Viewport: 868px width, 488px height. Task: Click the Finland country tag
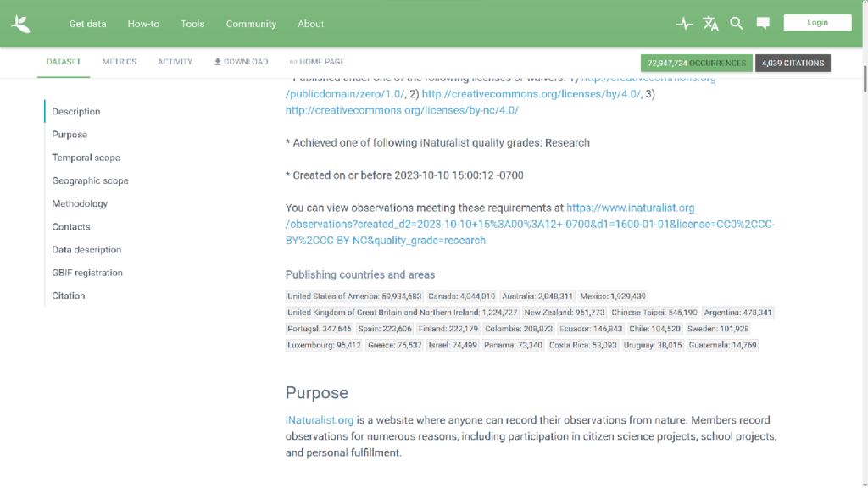pos(448,329)
